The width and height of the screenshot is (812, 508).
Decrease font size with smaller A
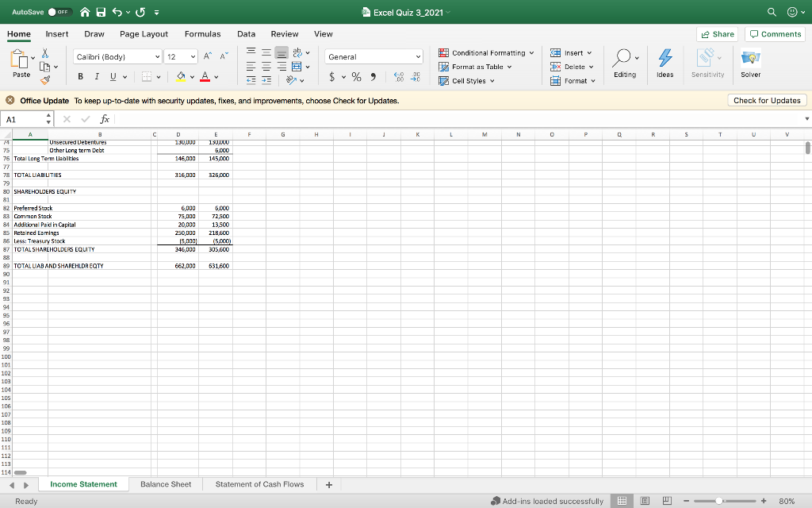pyautogui.click(x=224, y=56)
